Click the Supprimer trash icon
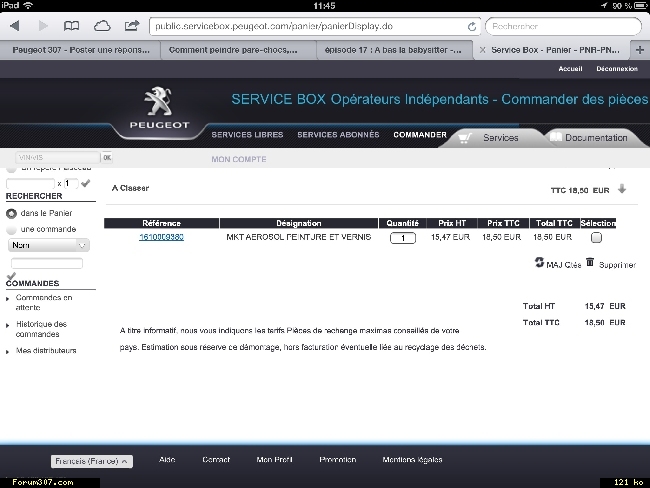 click(590, 262)
